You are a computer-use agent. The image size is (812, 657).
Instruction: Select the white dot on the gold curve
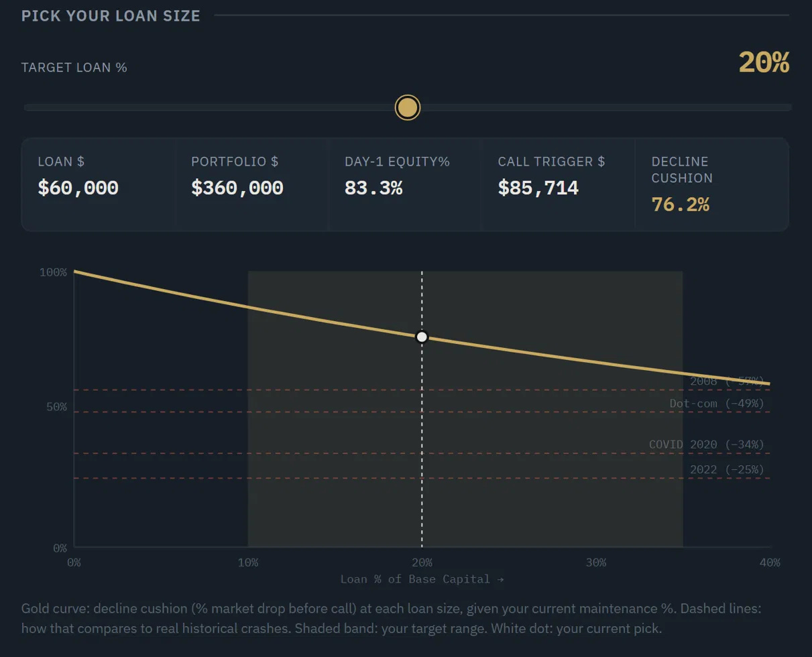(x=422, y=337)
